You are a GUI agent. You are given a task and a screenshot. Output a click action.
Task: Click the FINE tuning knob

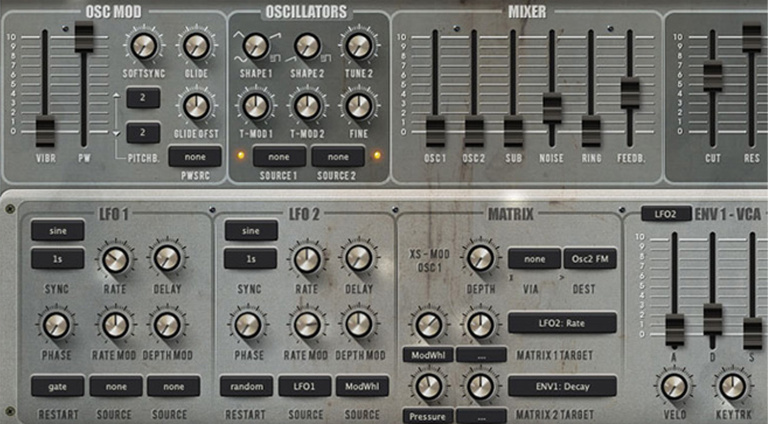(358, 104)
